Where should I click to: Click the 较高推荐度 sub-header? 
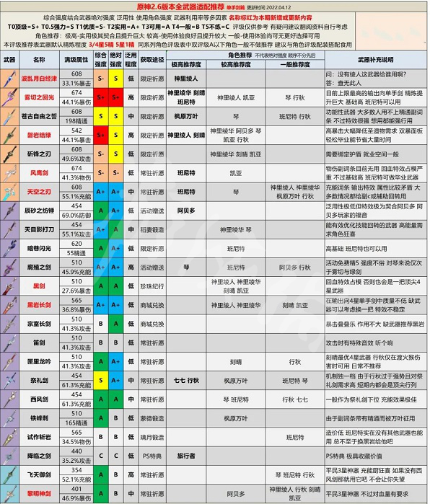pyautogui.click(x=236, y=65)
